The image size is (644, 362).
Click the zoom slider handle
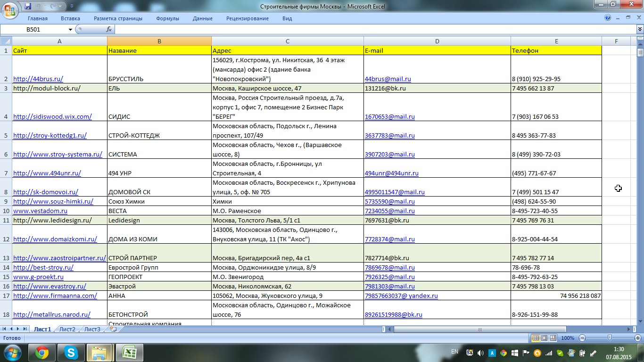[x=610, y=338]
